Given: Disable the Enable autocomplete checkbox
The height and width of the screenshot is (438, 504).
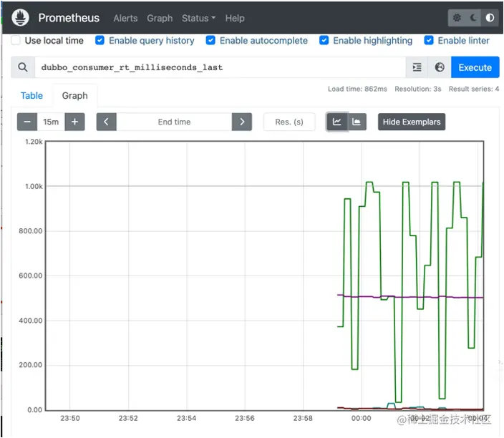Looking at the screenshot, I should point(210,41).
